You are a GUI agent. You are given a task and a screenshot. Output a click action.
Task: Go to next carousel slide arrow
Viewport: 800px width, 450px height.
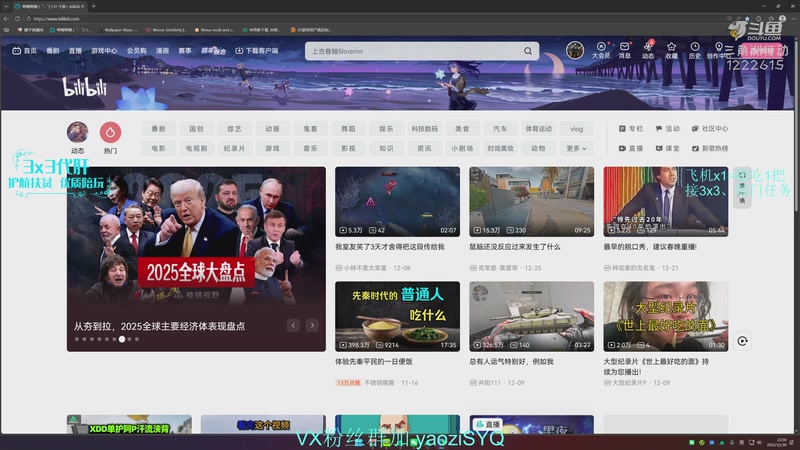click(312, 325)
